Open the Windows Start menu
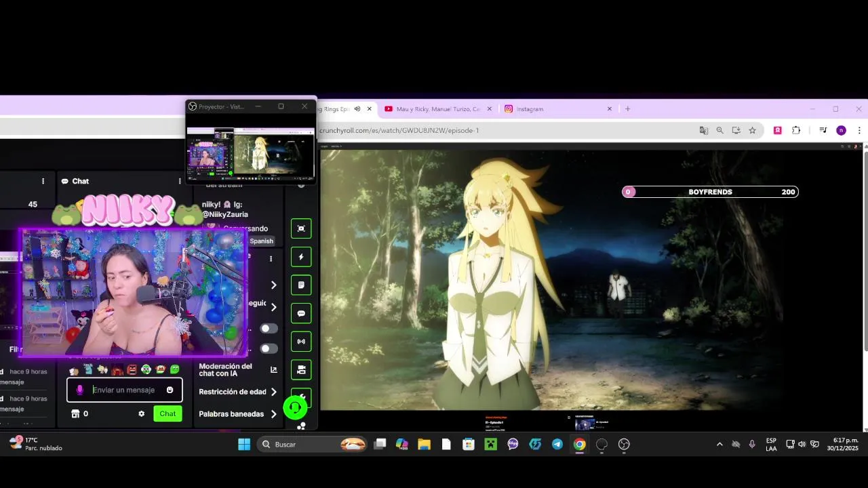Image resolution: width=868 pixels, height=488 pixels. [244, 444]
